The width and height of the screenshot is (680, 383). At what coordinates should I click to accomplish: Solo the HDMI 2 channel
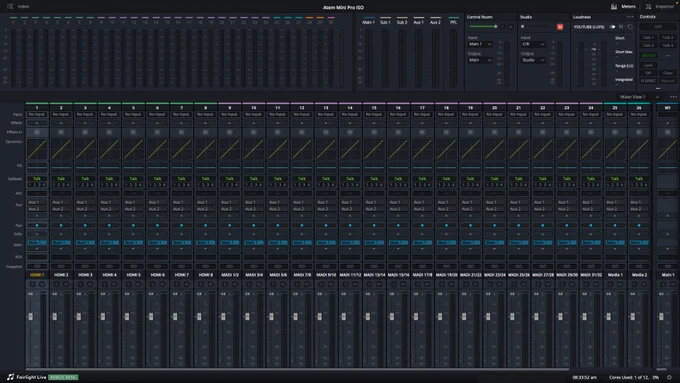56,284
